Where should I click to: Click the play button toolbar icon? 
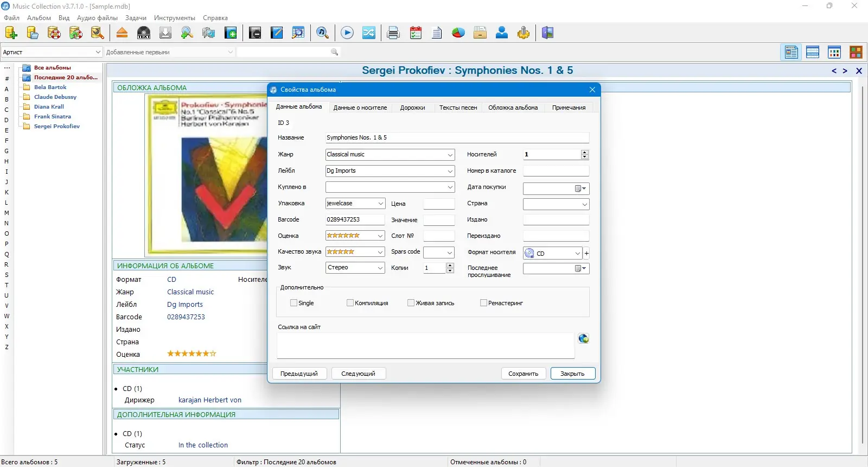click(x=347, y=33)
